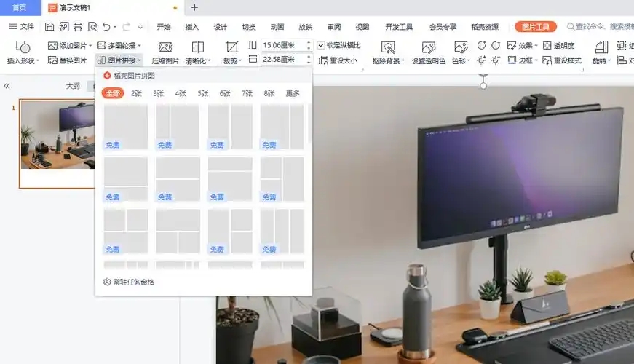
Task: Filter collage layouts by 8张
Action: pos(269,93)
